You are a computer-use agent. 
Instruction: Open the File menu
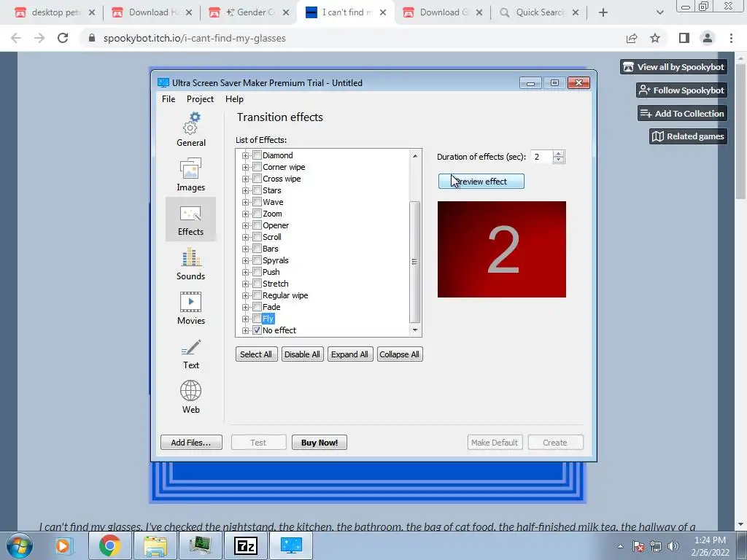[169, 99]
